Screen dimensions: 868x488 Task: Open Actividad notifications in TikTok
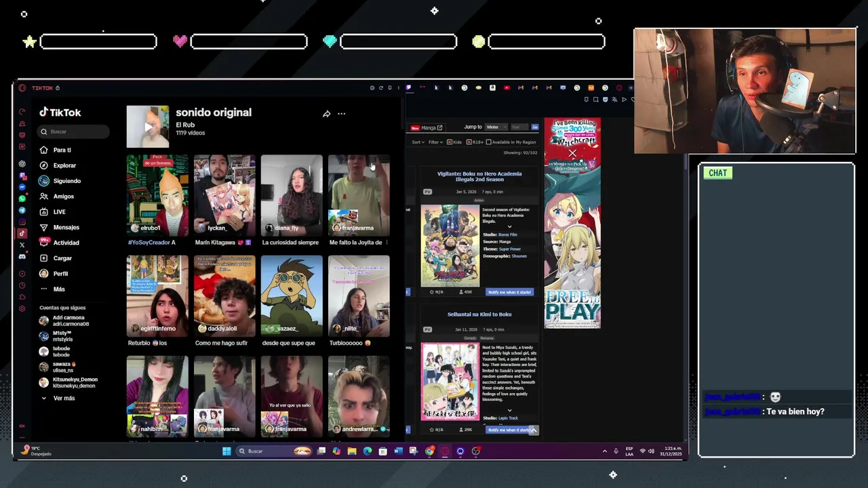59,243
